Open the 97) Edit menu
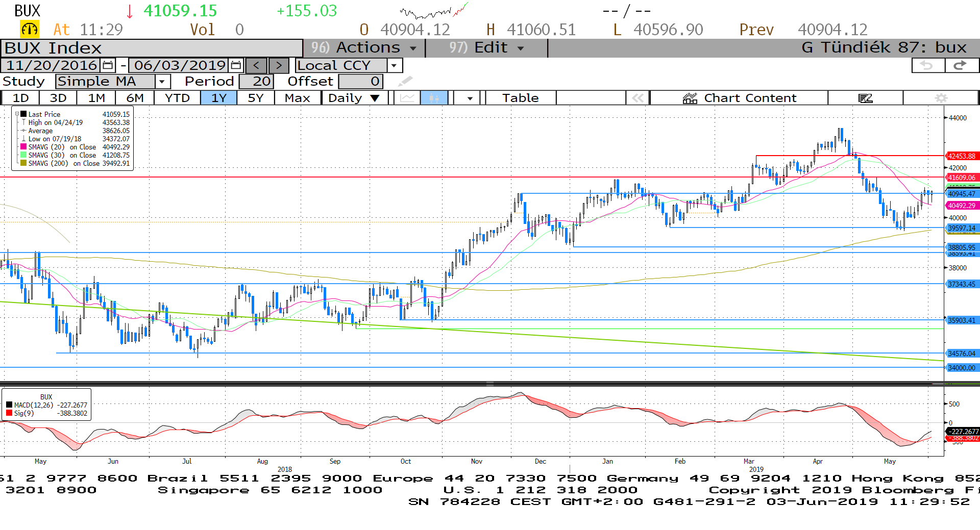Viewport: 980px width, 530px height. coord(486,47)
